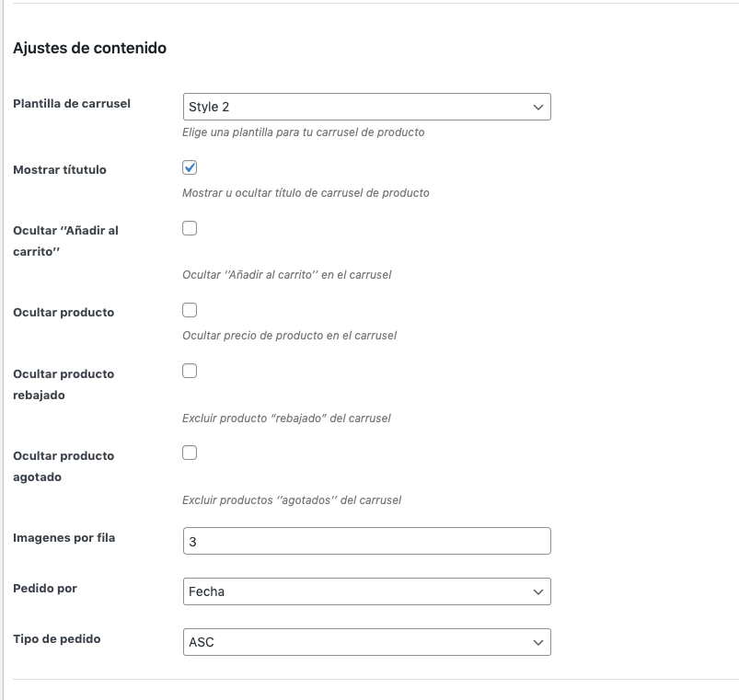Click the Tipo de pedido label
739x700 pixels.
point(56,638)
